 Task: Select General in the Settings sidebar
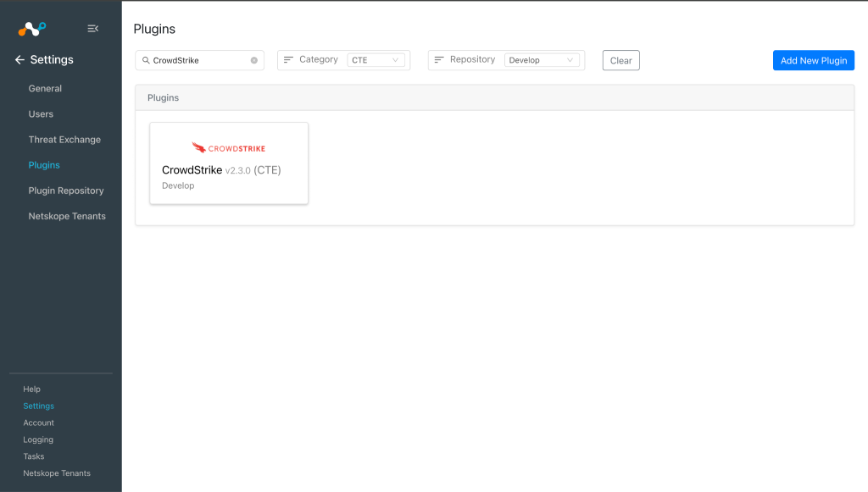pyautogui.click(x=42, y=88)
